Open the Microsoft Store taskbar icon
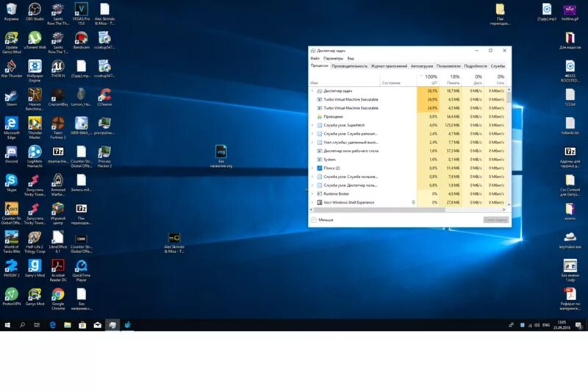 [82, 325]
